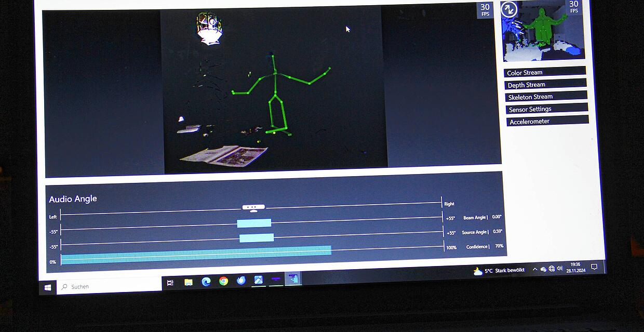Click the Kinect sensor icon on audio line

click(x=253, y=208)
